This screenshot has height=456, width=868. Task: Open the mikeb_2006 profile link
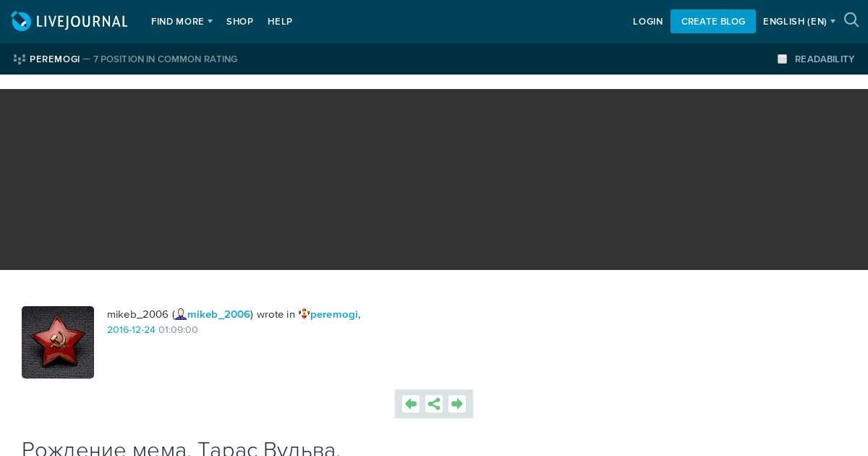click(218, 314)
